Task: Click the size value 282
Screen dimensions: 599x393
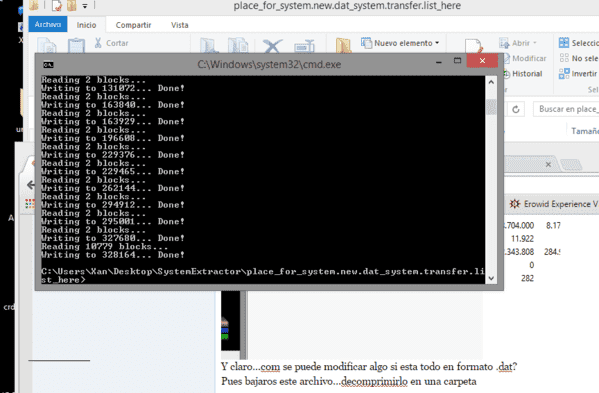Action: pyautogui.click(x=527, y=278)
